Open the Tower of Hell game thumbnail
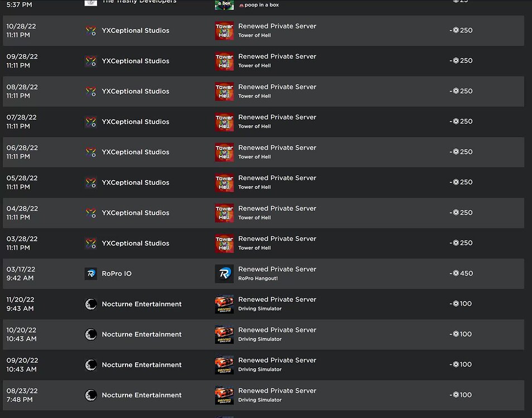The width and height of the screenshot is (532, 418). 224,31
